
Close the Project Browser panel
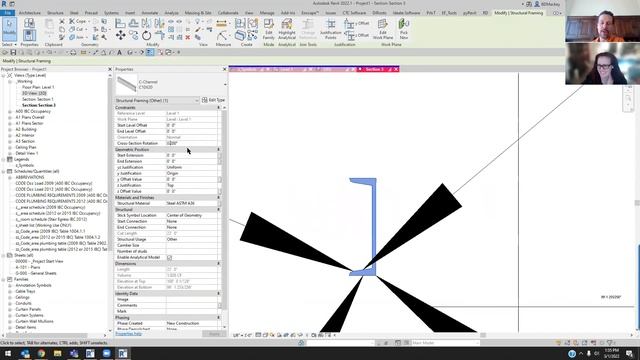(110, 69)
